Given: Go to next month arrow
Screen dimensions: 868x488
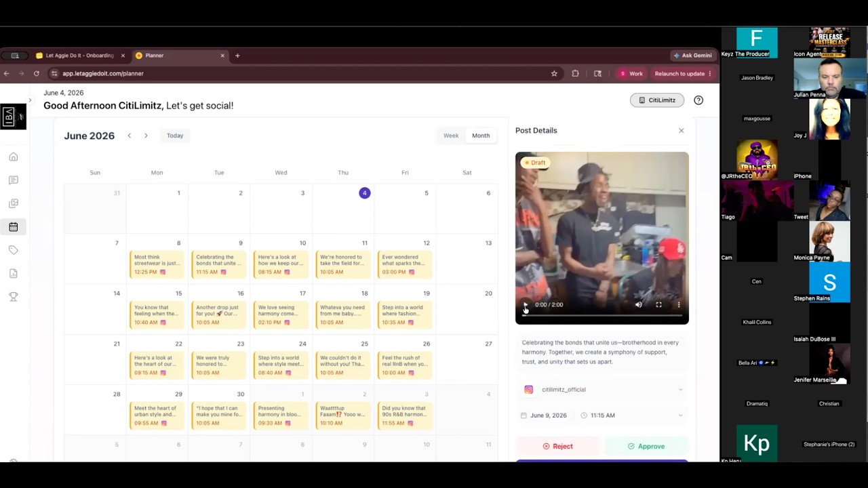Looking at the screenshot, I should click(x=146, y=136).
